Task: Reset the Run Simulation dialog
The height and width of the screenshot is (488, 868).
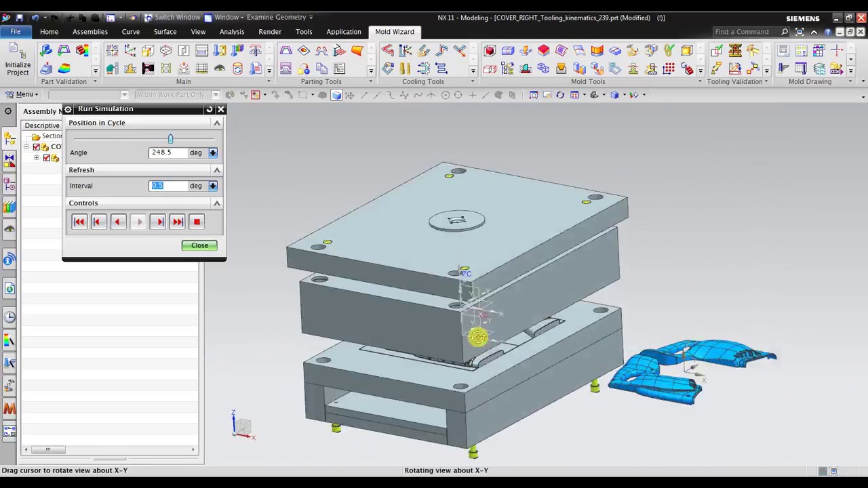Action: tap(209, 109)
